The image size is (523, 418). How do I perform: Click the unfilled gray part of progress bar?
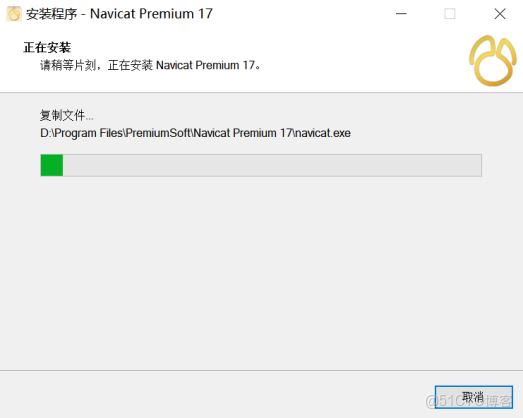coord(272,165)
